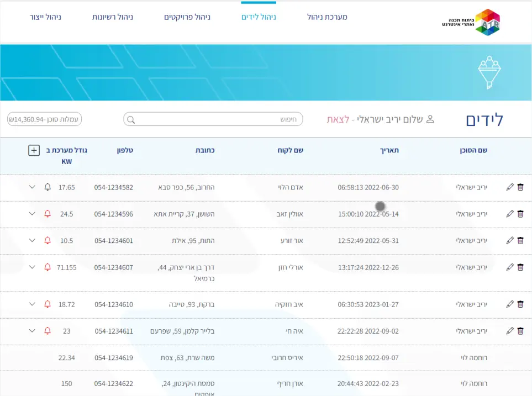Click the לצאת logout link
Viewport: 532px width, 396px height.
338,119
